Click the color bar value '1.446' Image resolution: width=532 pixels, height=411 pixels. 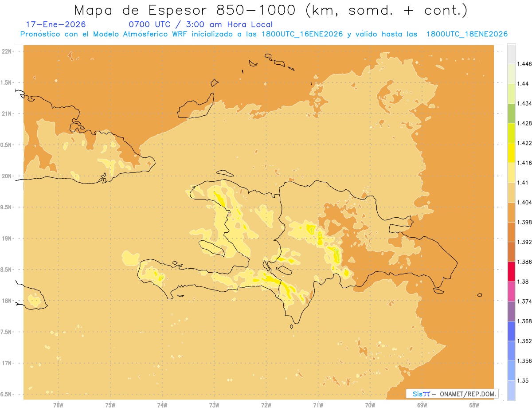click(524, 64)
